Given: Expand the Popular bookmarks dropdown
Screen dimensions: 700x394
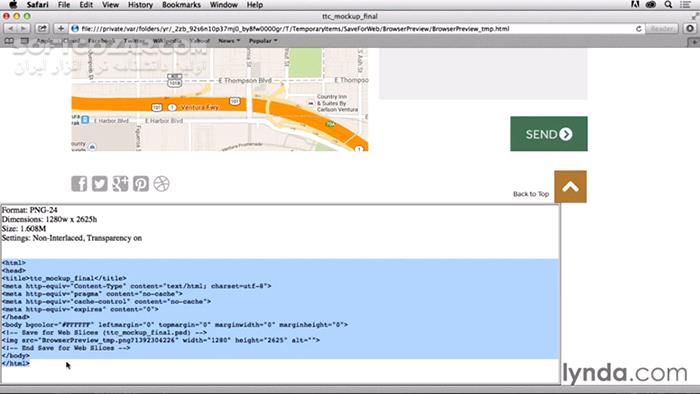Looking at the screenshot, I should pyautogui.click(x=263, y=41).
